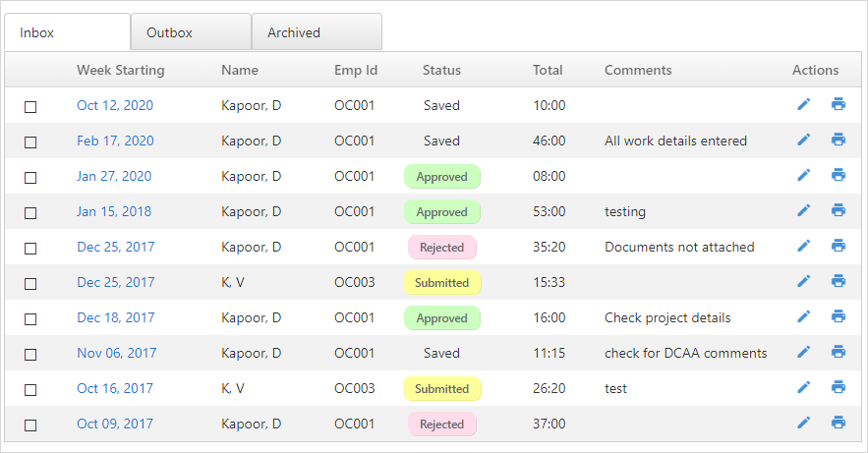
Task: Open the Feb 17, 2020 week link
Action: pos(115,142)
